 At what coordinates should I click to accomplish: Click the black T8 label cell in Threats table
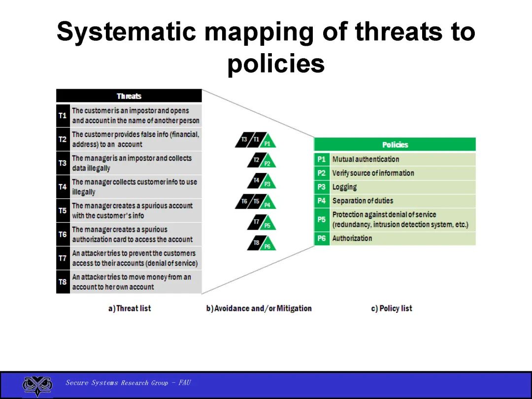63,282
